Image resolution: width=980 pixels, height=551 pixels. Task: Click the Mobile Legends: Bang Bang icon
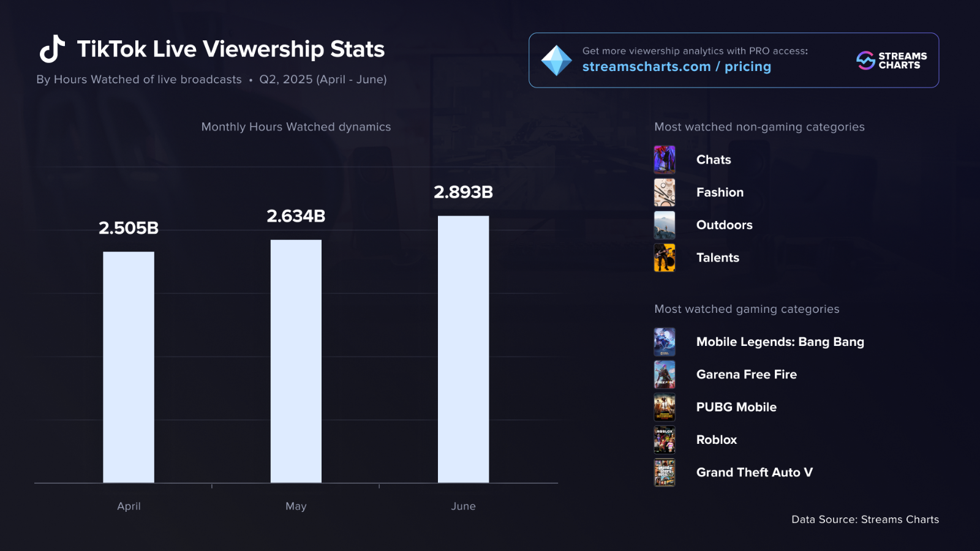665,342
